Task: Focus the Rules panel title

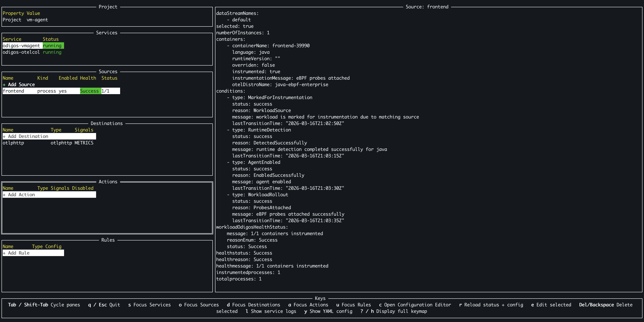Action: click(108, 240)
